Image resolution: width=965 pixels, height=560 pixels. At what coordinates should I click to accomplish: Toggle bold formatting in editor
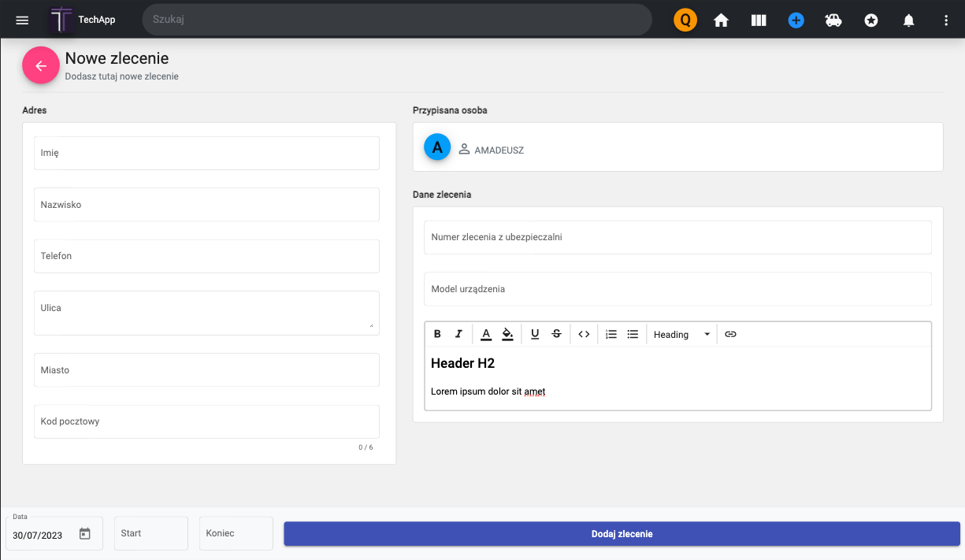pos(437,334)
